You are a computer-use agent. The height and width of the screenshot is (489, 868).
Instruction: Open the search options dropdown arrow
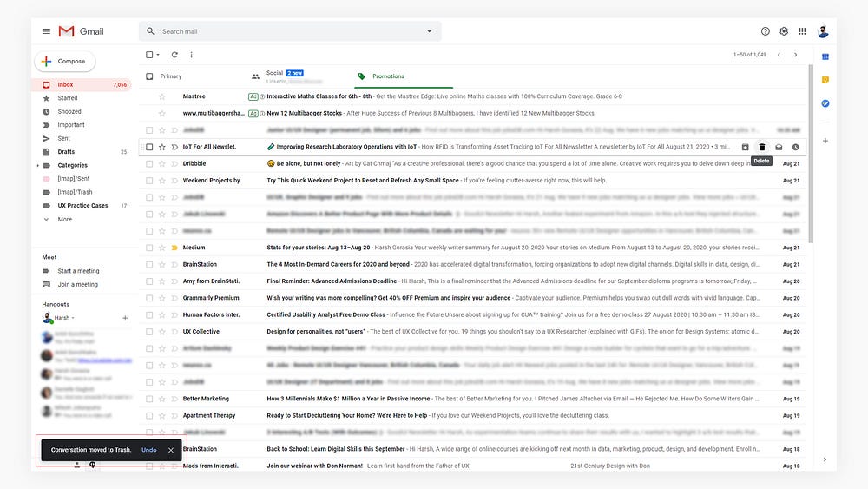point(429,31)
